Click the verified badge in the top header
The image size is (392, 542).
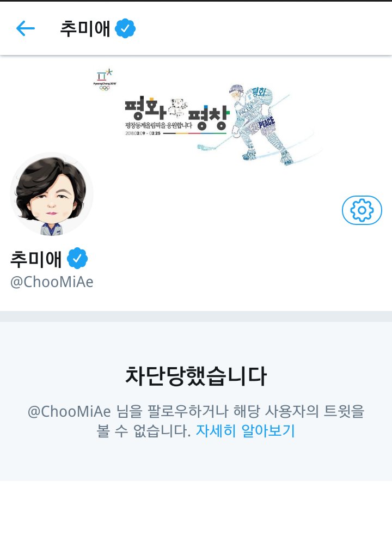click(125, 28)
